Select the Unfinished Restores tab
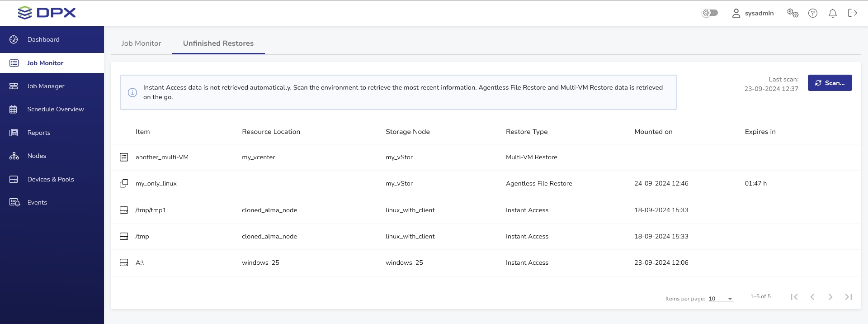Image resolution: width=868 pixels, height=324 pixels. 218,43
